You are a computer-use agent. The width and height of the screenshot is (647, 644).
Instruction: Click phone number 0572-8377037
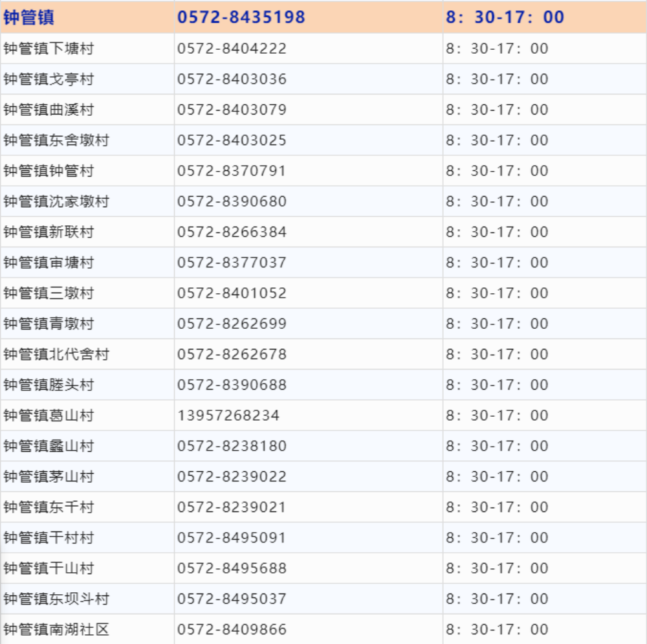pyautogui.click(x=232, y=263)
